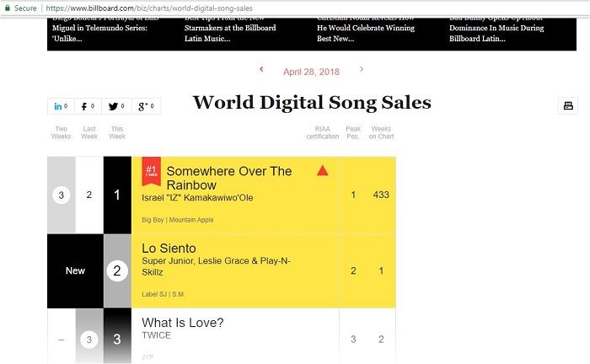Open Super Junior, Leslie Grace artist link
The height and width of the screenshot is (364, 590).
216,266
